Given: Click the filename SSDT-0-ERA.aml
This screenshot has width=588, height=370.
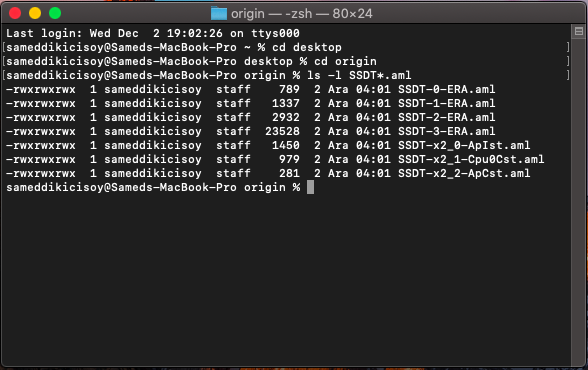Looking at the screenshot, I should tap(446, 89).
